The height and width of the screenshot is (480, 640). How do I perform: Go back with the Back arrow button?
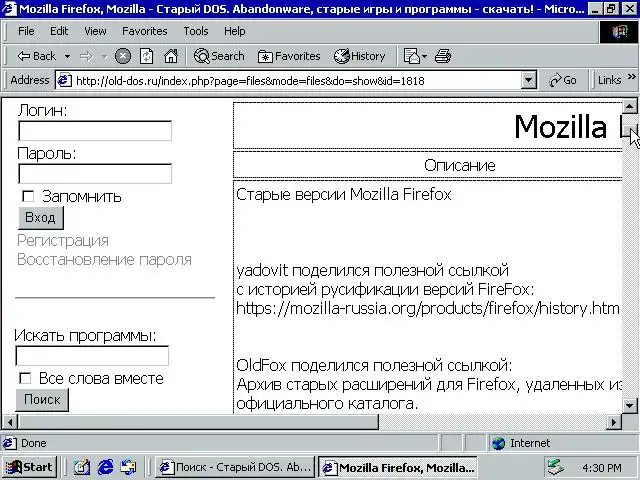[36, 56]
